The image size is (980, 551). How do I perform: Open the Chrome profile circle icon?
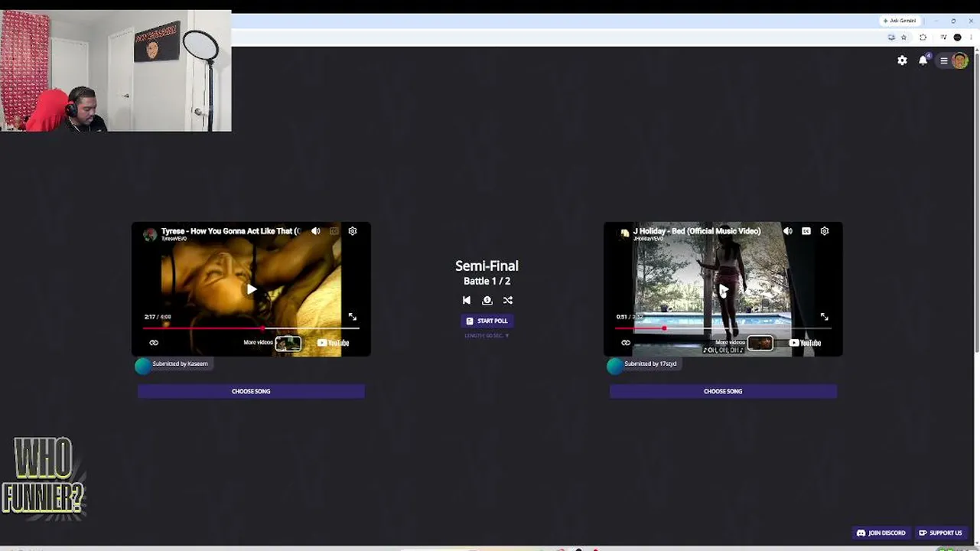click(x=957, y=37)
